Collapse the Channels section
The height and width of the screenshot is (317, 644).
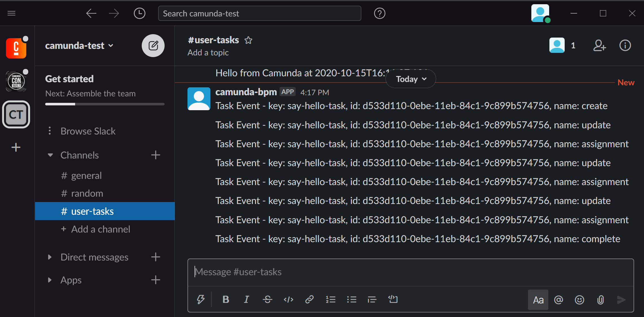50,155
